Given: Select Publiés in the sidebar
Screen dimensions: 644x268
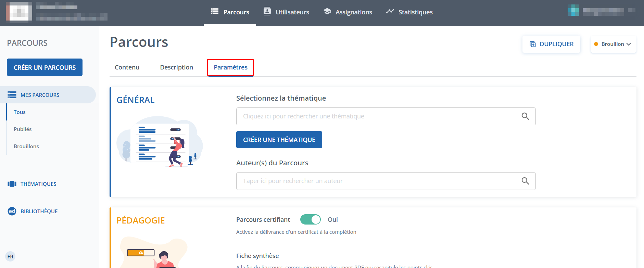Looking at the screenshot, I should (x=23, y=129).
